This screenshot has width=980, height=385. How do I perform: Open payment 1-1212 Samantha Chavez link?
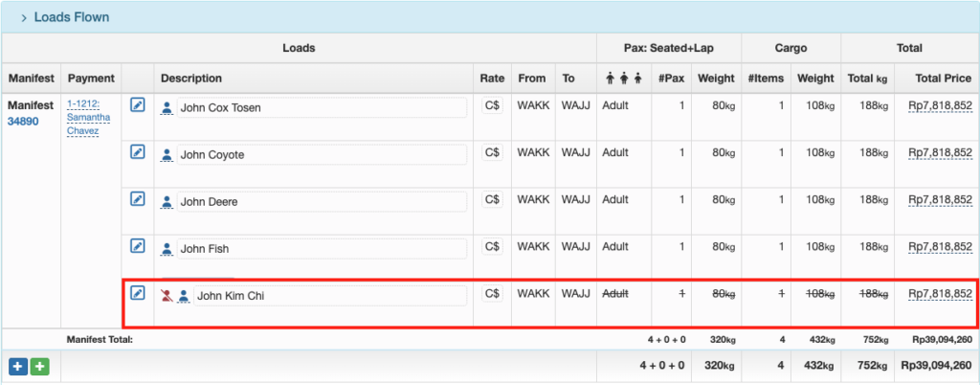(x=90, y=117)
